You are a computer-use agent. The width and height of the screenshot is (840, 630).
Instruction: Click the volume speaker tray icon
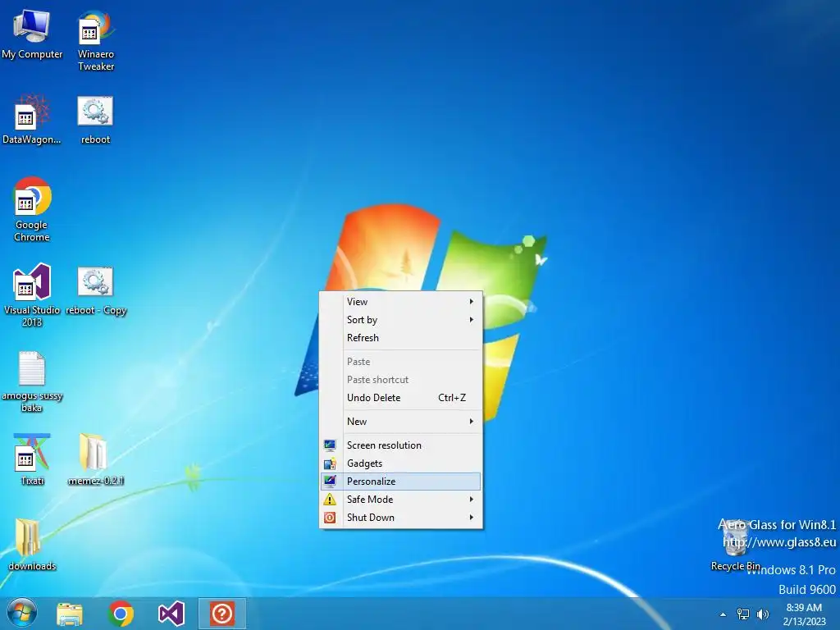coord(762,614)
